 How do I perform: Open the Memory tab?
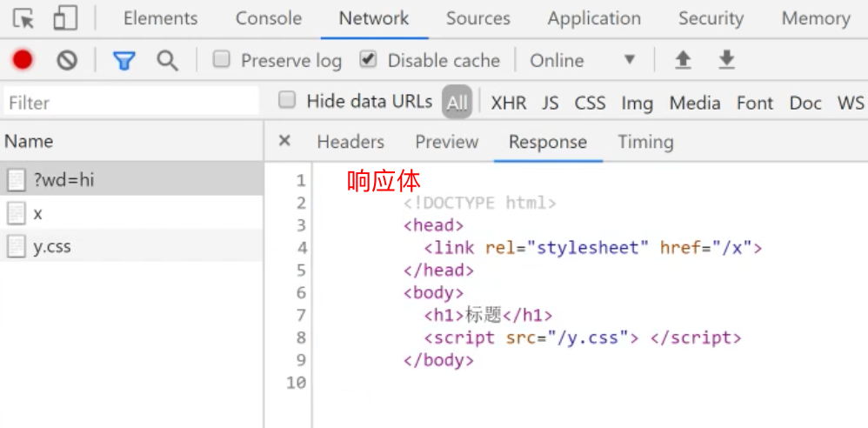816,18
